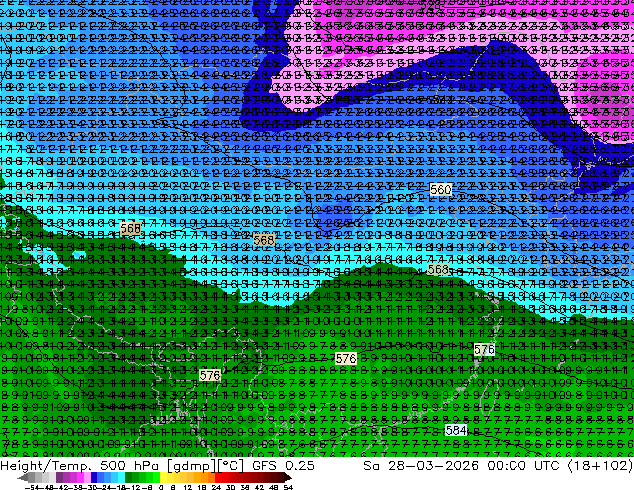Click the '54' value under color scale

tap(288, 487)
